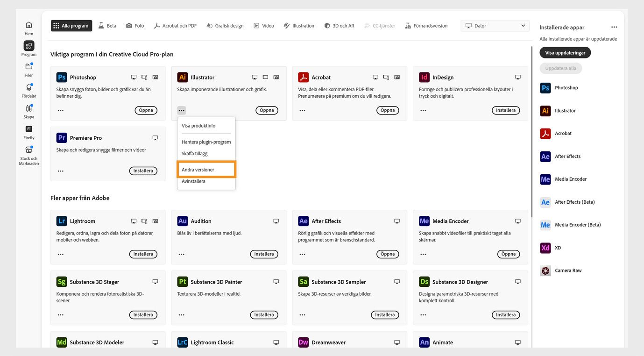Image resolution: width=644 pixels, height=356 pixels.
Task: Click the Substance 3D Modeler card title
Action: pos(97,342)
